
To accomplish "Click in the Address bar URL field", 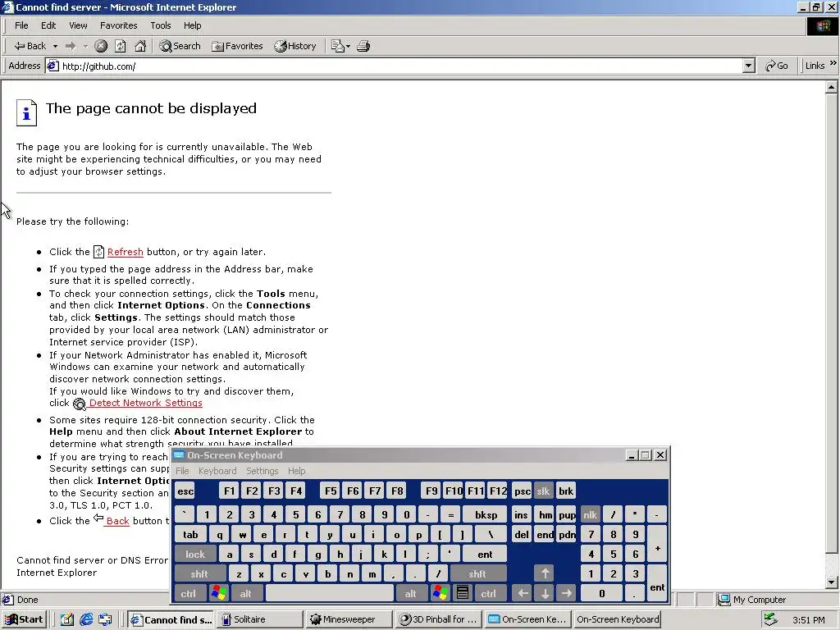I will coord(400,66).
